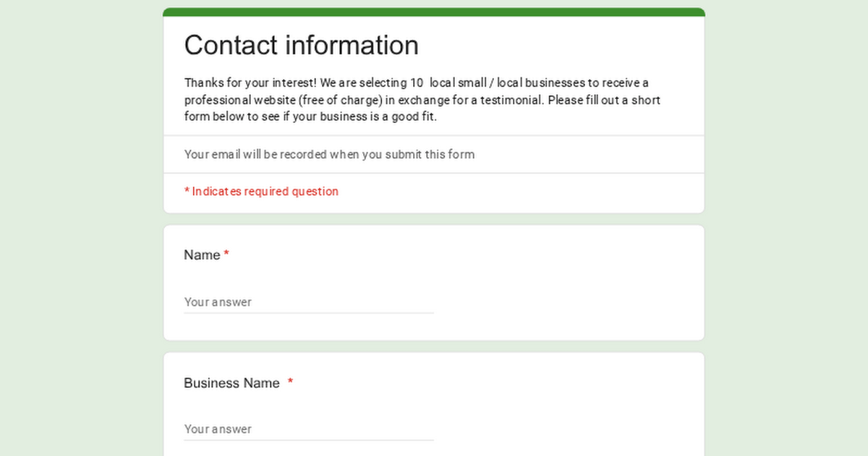Click the "Your email will be recorded" notice

point(329,154)
